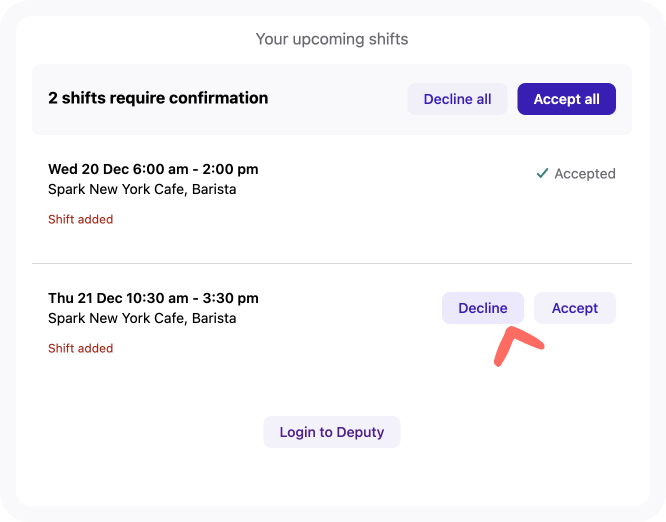
Task: Decline the Thu 21 Dec shift
Action: tap(483, 308)
